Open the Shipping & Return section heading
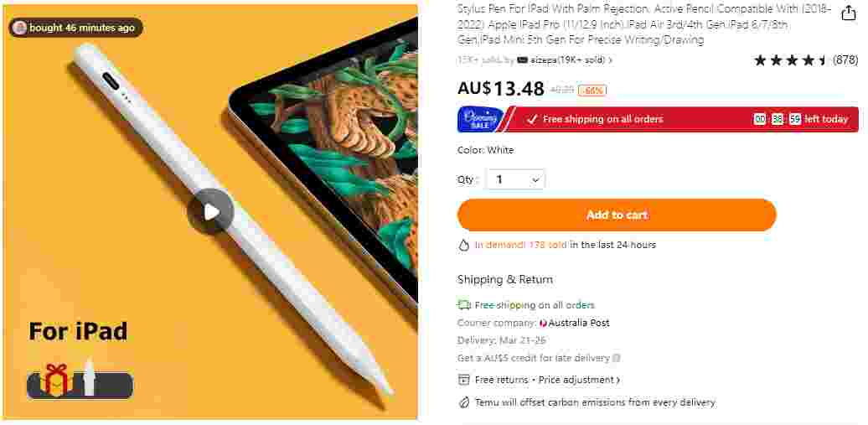The image size is (868, 425). [505, 280]
